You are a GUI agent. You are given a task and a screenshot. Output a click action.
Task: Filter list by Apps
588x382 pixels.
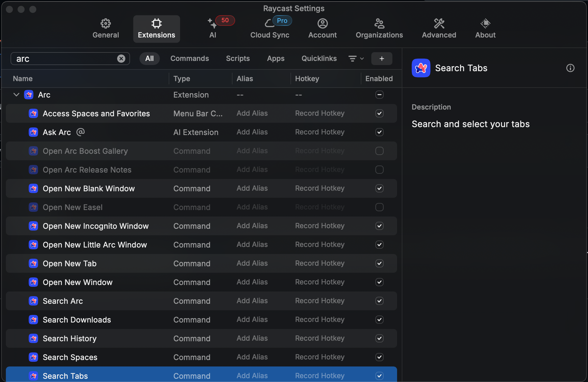(x=276, y=59)
